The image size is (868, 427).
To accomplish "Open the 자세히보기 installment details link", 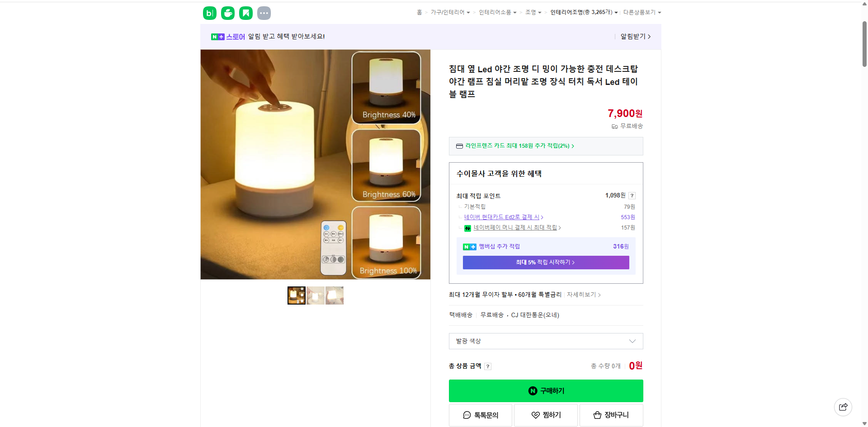I will pyautogui.click(x=581, y=295).
